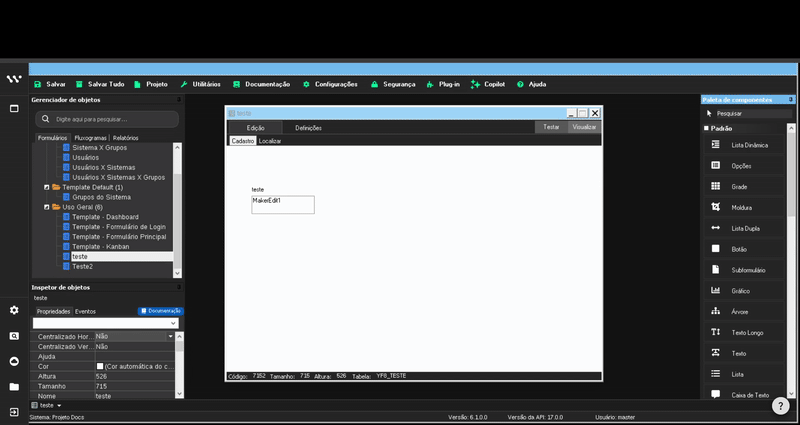Switch to the Fluxogramas tab

[90, 138]
